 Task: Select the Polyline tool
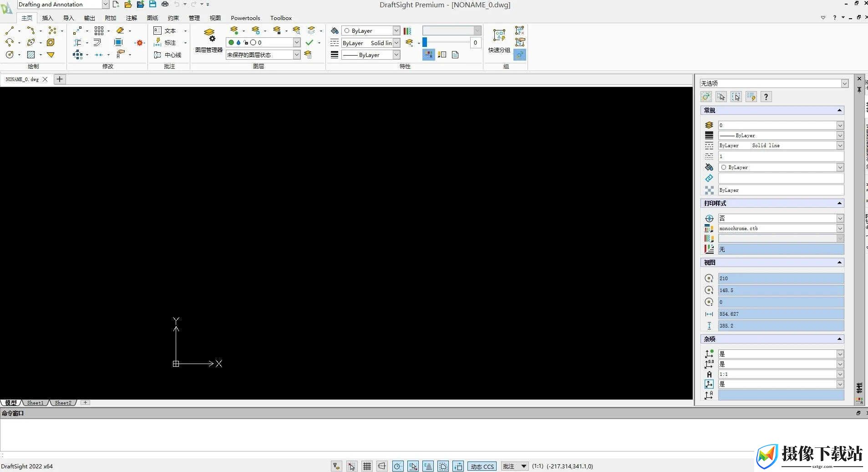(x=31, y=31)
